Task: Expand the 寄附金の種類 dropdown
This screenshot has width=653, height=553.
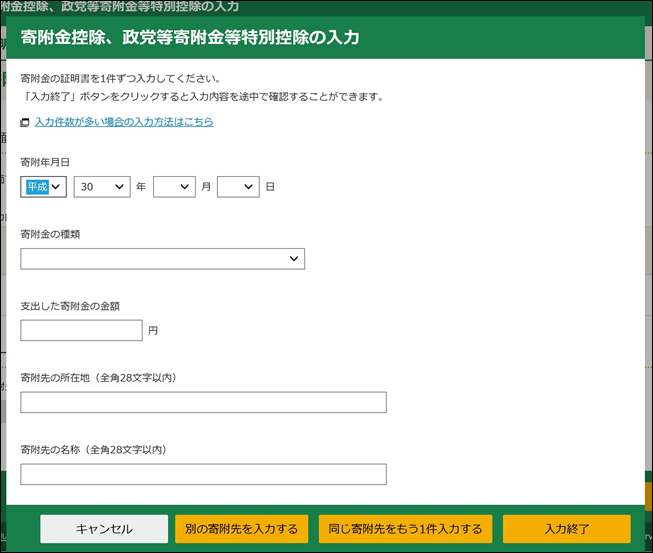Action: pyautogui.click(x=162, y=259)
